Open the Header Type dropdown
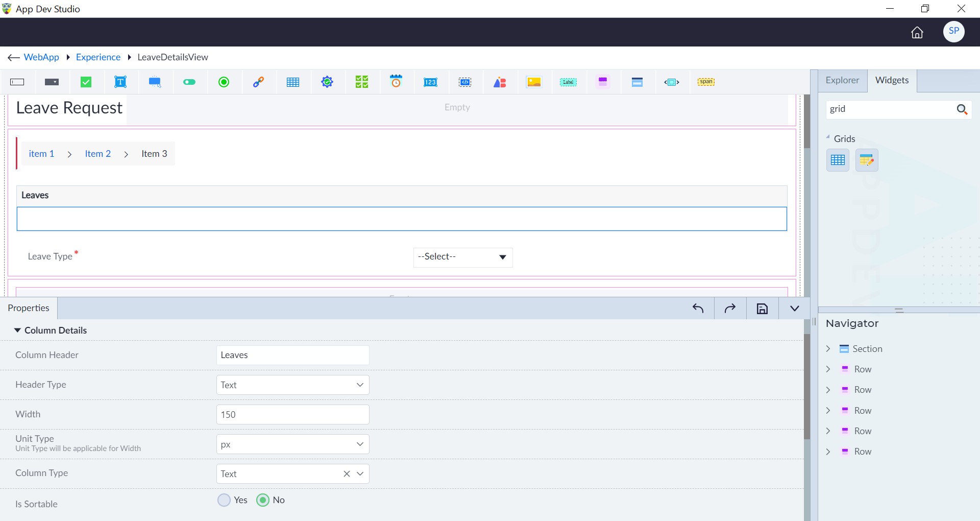The image size is (980, 521). coord(292,385)
